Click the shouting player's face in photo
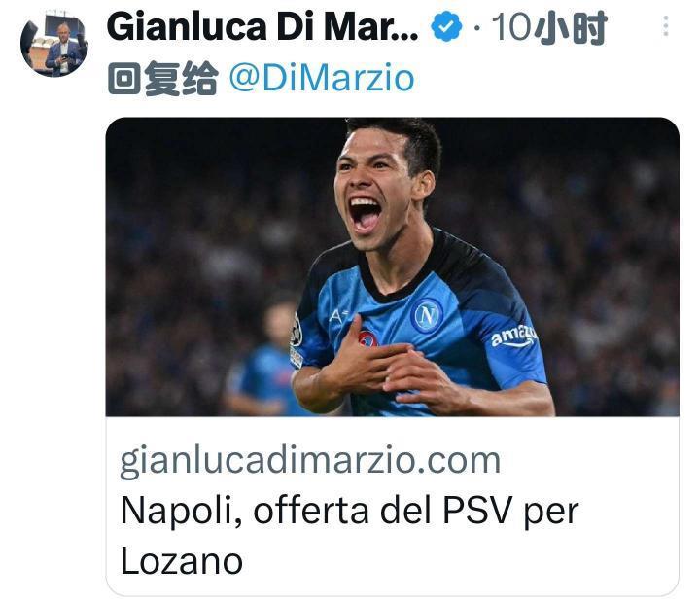Screen dimensions: 700x603 [x=372, y=190]
